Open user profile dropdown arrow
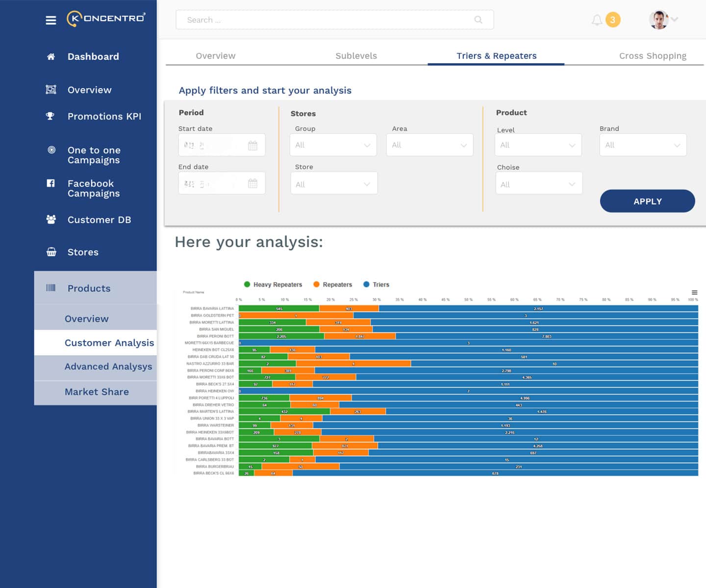This screenshot has width=706, height=588. [x=675, y=19]
